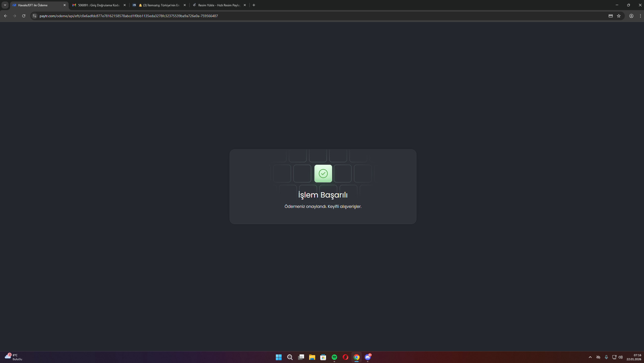The image size is (644, 363).
Task: Click the browser forward arrow
Action: pyautogui.click(x=15, y=16)
